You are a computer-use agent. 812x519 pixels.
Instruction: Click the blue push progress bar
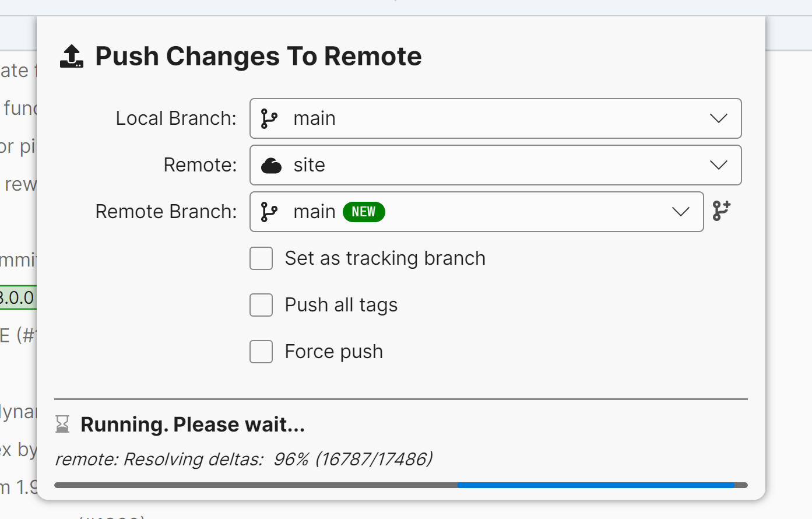pos(595,485)
